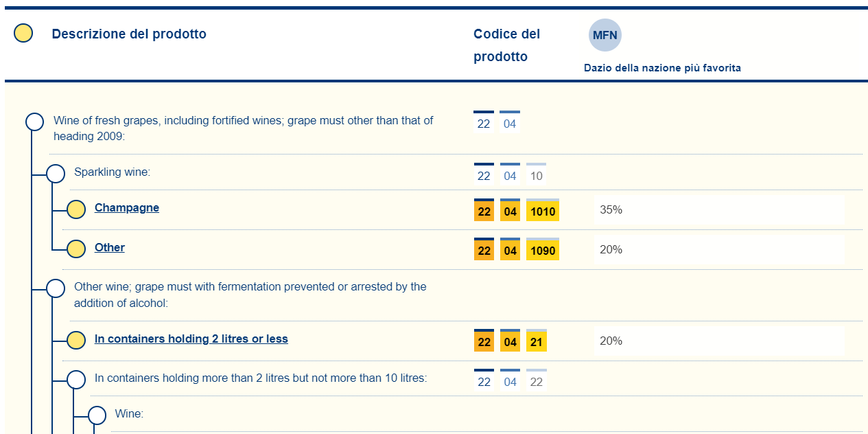The image size is (868, 434).
Task: Select the yellow circle beside Champagne
Action: pyautogui.click(x=76, y=209)
